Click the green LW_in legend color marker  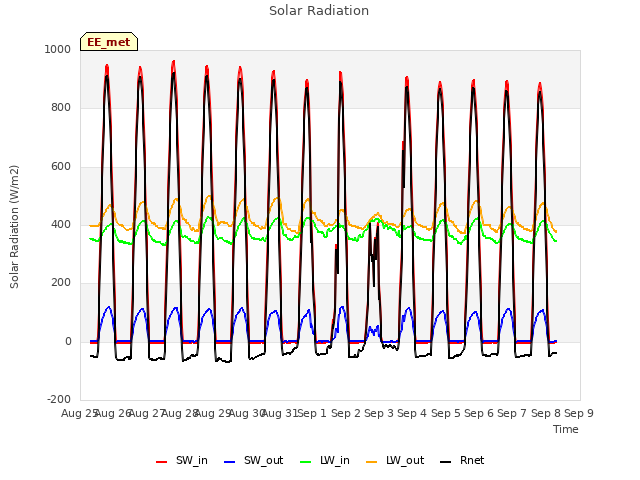[306, 462]
